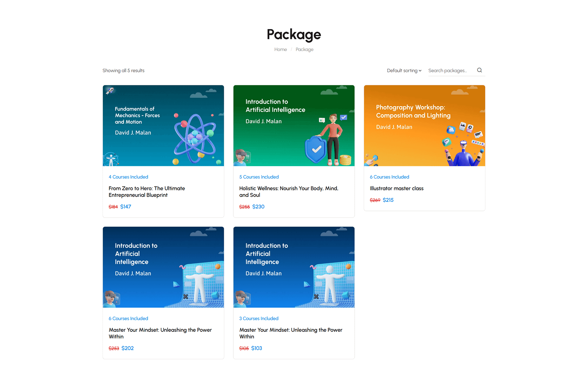Open the green Introduction to AI thumbnail
Viewport: 588px width, 391px height.
point(294,126)
